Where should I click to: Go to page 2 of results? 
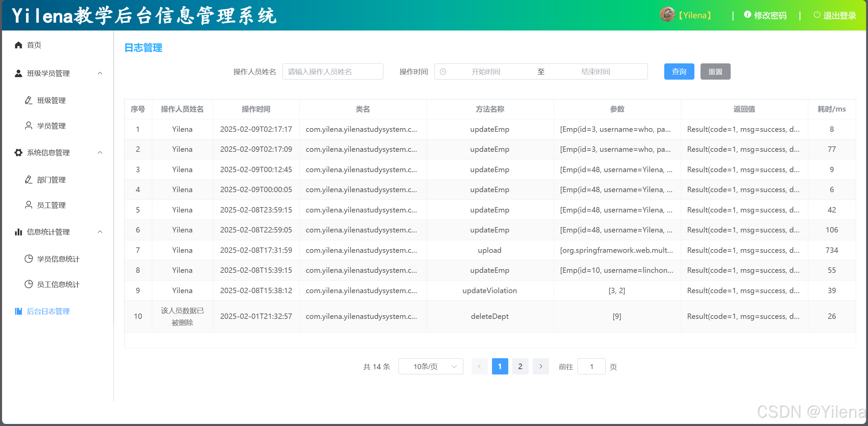tap(520, 366)
